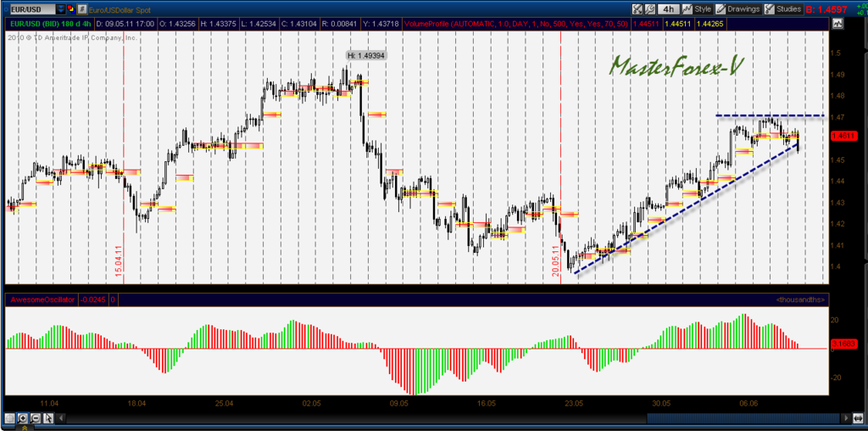Viewport: 868px width, 431px height.
Task: Click the Hi: 1.49394 price bubble
Action: [366, 55]
